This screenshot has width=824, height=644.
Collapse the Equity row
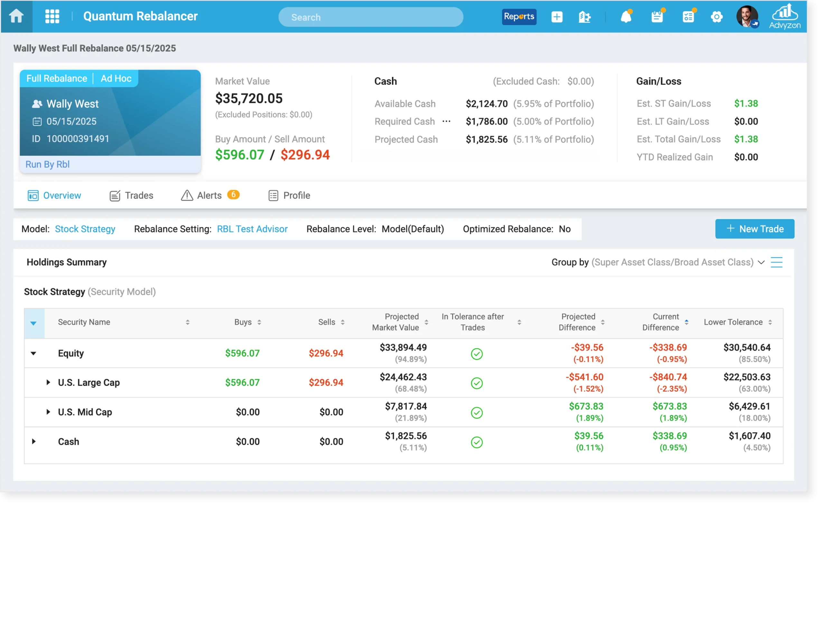33,353
